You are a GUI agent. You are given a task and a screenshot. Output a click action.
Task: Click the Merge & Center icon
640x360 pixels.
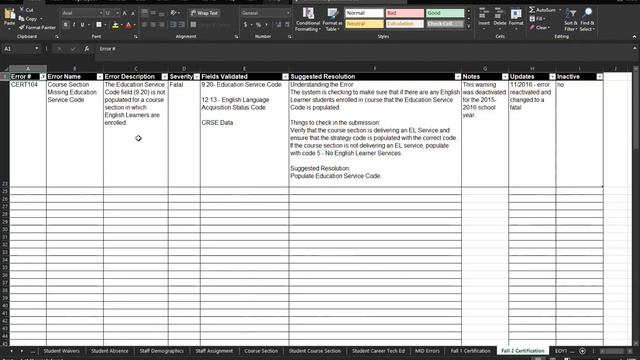193,25
